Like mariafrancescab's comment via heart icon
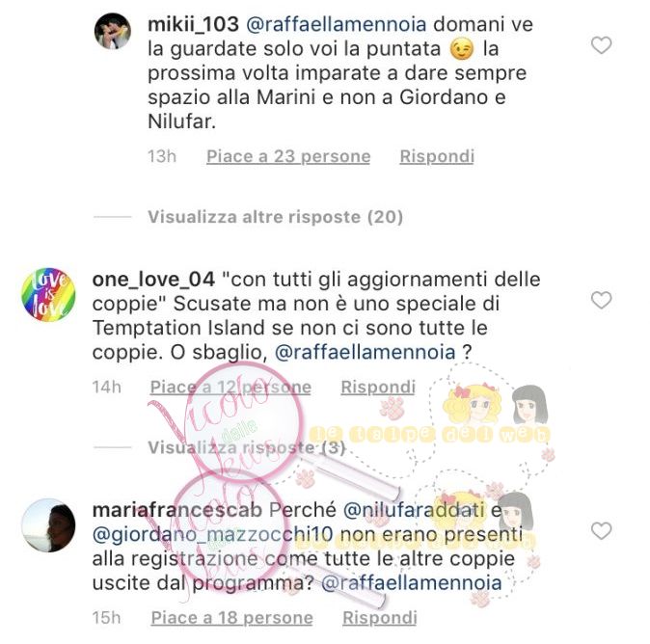The height and width of the screenshot is (644, 650). [601, 531]
